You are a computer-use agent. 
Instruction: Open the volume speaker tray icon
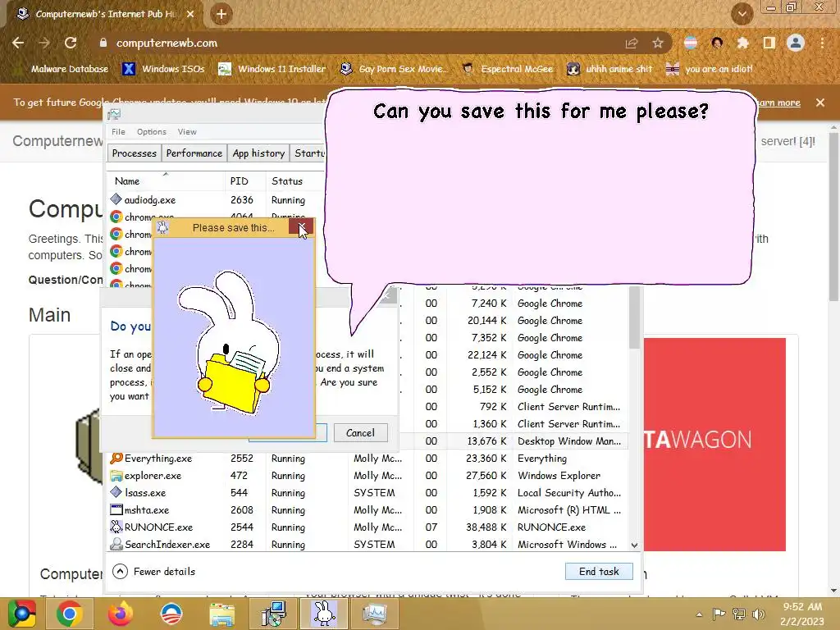click(x=758, y=614)
